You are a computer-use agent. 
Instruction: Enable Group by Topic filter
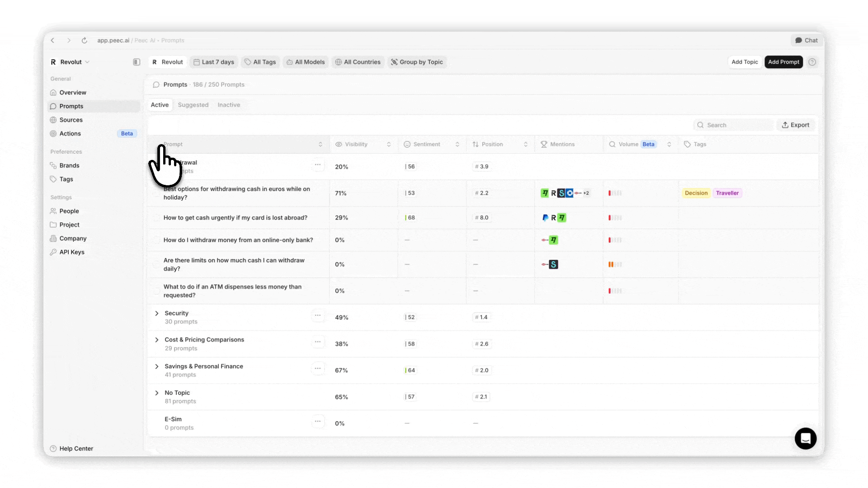[x=417, y=62]
